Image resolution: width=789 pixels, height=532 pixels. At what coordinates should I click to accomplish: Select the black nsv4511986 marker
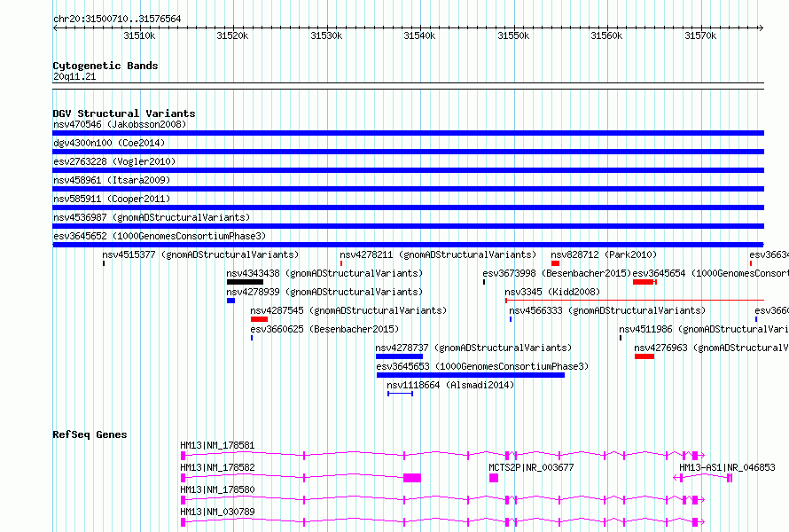tap(621, 338)
